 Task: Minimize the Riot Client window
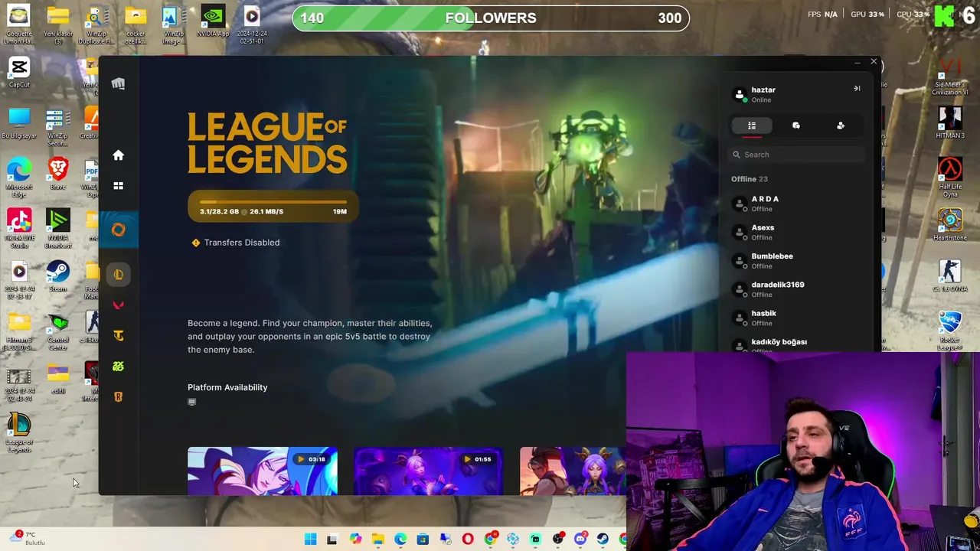tap(857, 62)
